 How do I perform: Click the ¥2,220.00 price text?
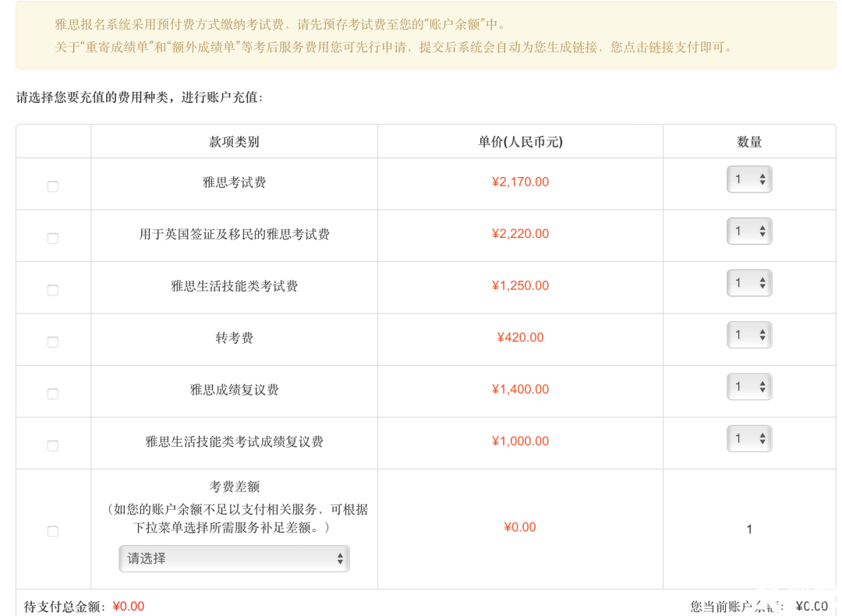520,234
